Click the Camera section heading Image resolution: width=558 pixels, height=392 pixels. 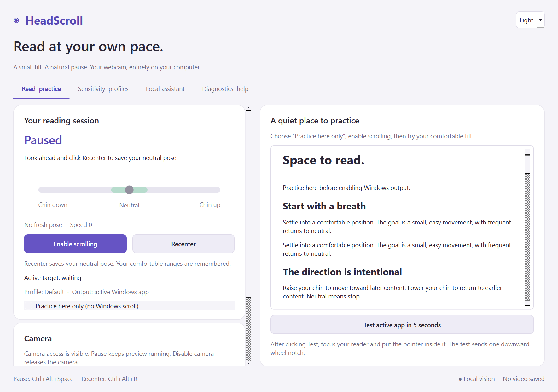38,338
